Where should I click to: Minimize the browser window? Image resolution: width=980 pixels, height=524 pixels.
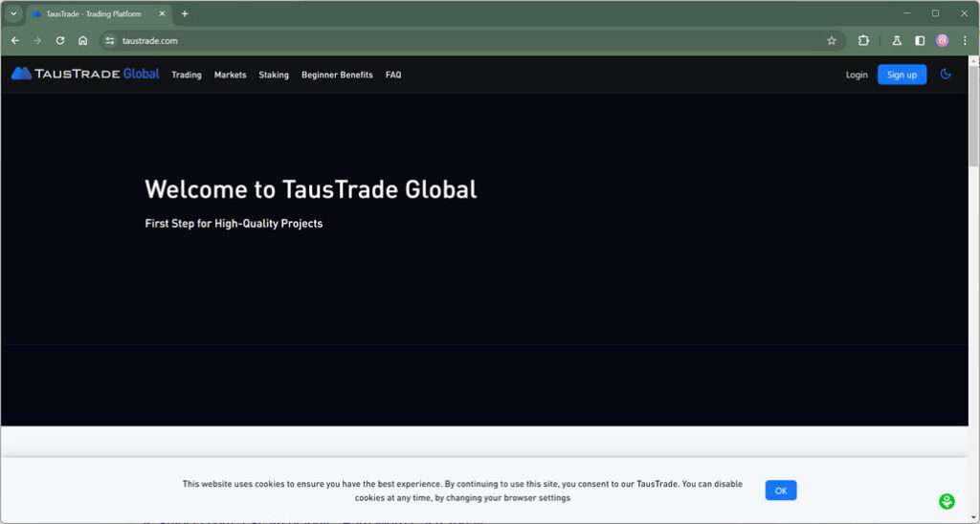(907, 13)
